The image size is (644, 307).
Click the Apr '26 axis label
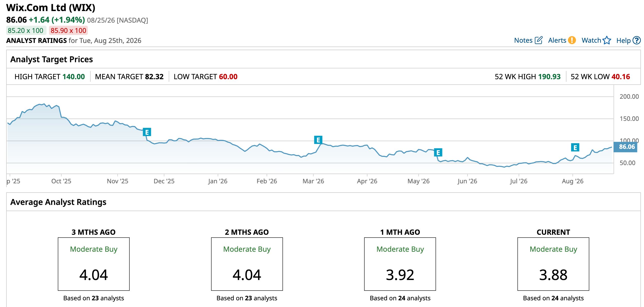click(x=367, y=181)
